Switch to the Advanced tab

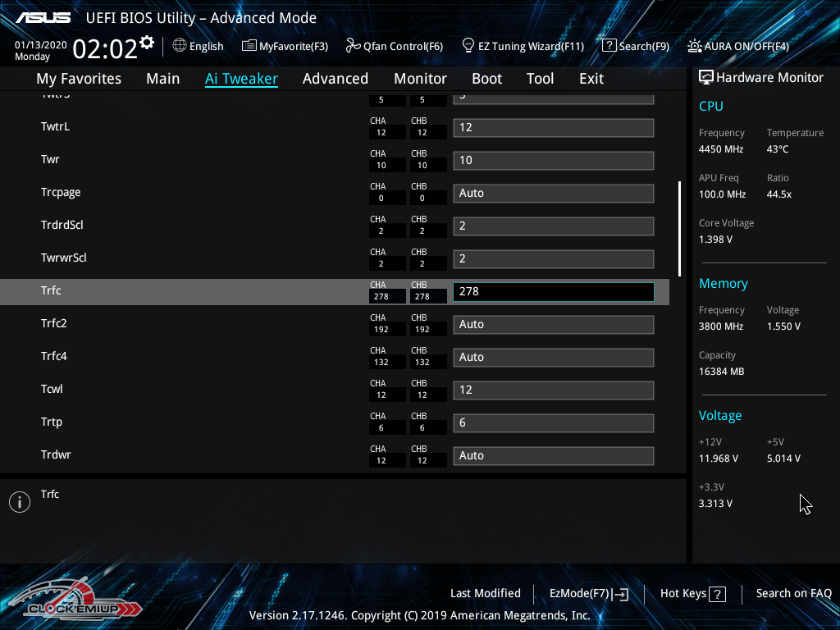coord(335,79)
